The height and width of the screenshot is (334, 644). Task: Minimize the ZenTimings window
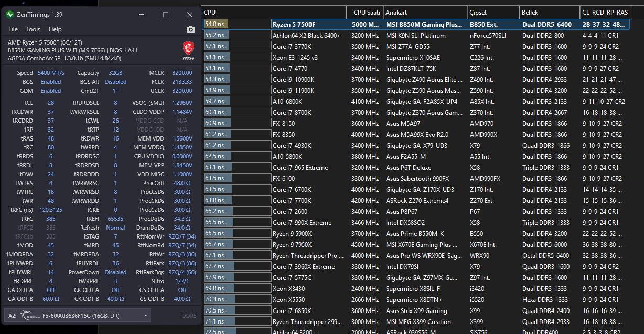142,15
